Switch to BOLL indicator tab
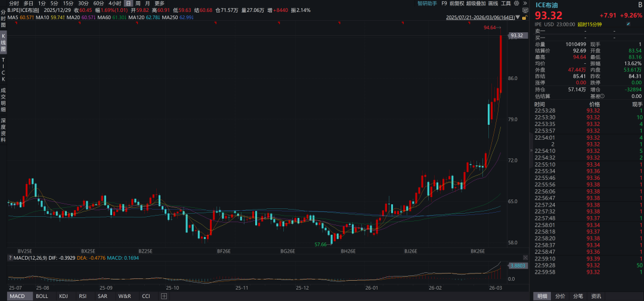The width and height of the screenshot is (644, 301). coord(42,296)
